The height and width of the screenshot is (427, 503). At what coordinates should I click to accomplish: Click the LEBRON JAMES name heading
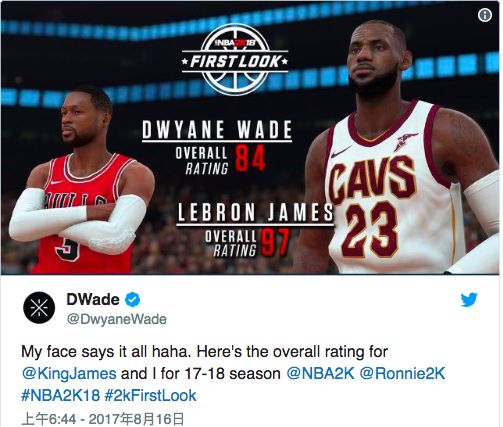255,212
